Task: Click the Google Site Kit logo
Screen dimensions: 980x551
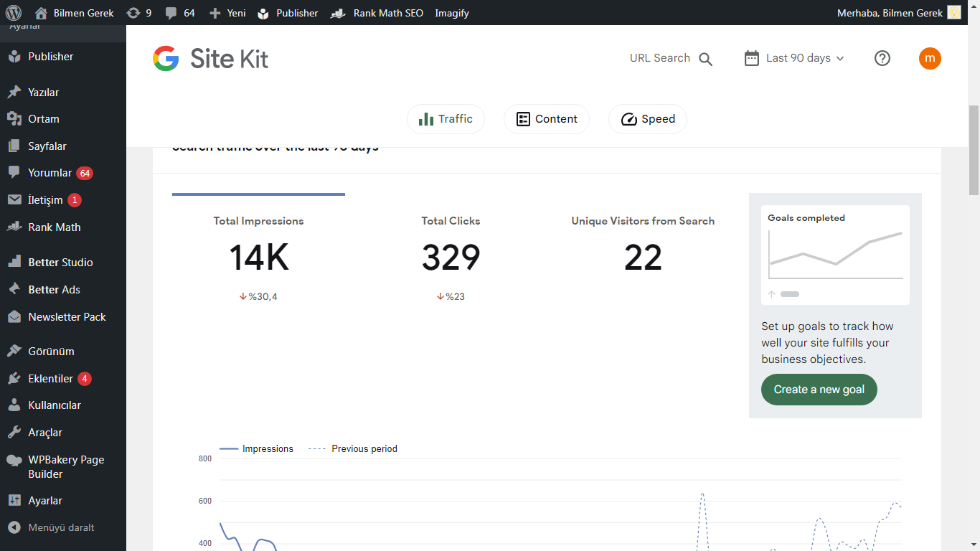Action: tap(210, 58)
